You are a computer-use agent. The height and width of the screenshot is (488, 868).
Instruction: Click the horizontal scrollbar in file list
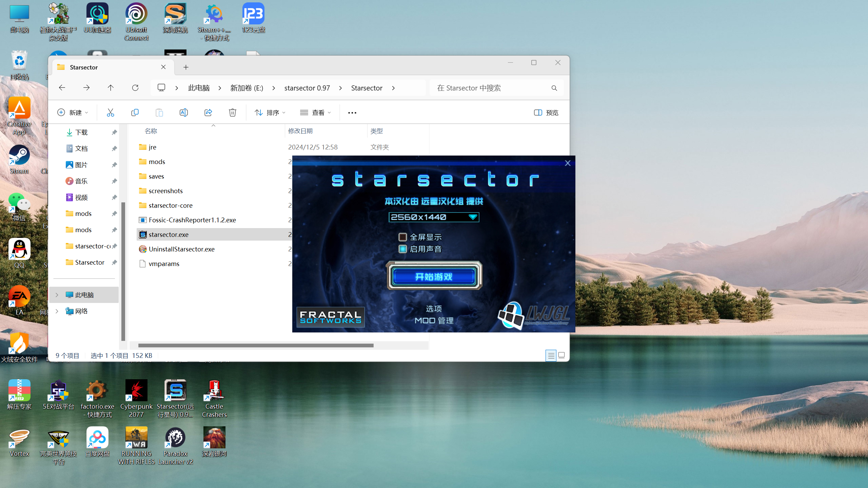click(256, 345)
